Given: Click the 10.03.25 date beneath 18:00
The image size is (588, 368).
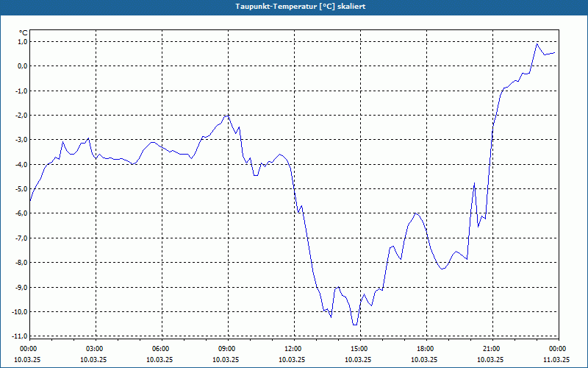Looking at the screenshot, I should click(x=424, y=359).
